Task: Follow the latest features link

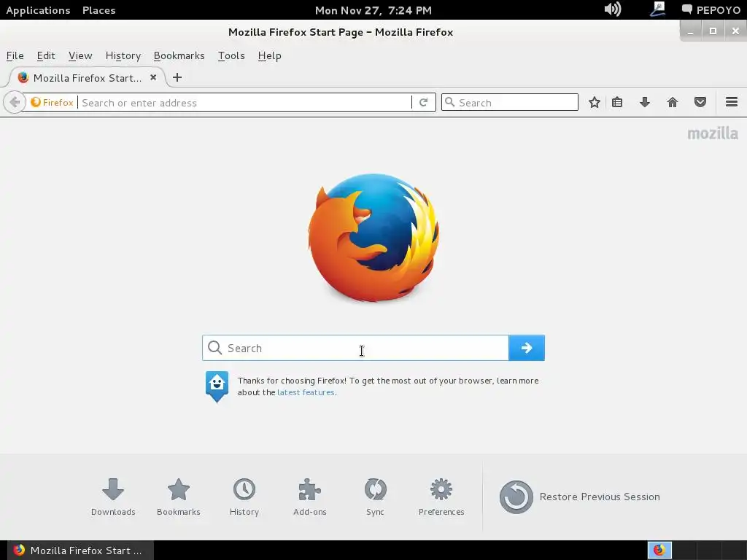Action: (306, 392)
